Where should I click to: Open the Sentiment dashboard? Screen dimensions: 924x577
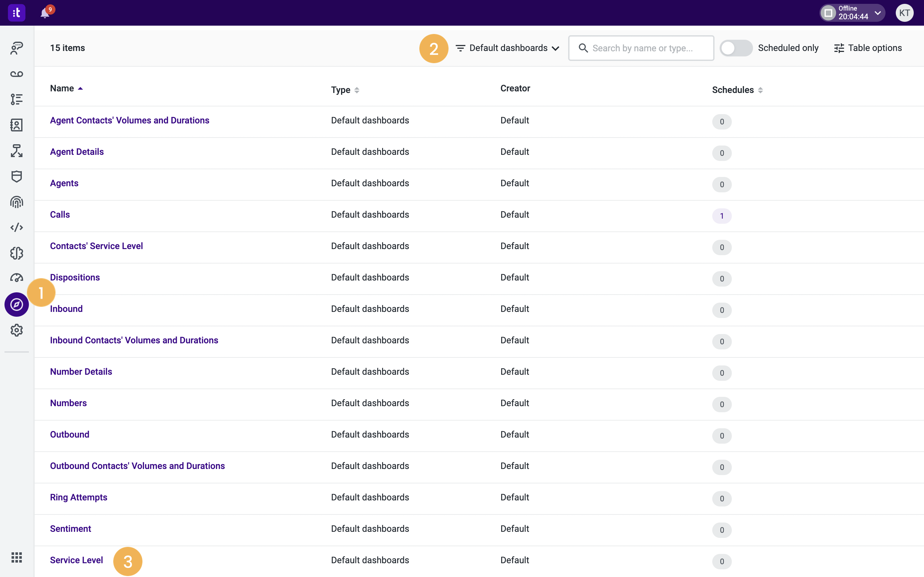tap(70, 529)
